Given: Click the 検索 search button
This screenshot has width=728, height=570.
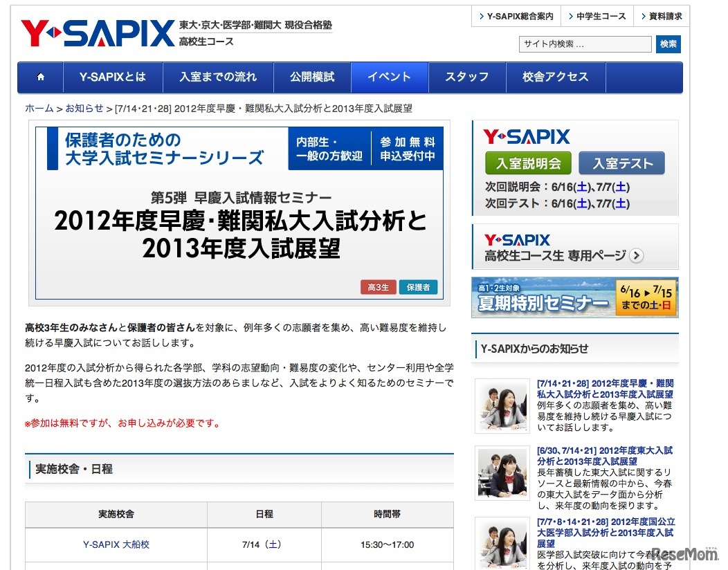Looking at the screenshot, I should 668,44.
